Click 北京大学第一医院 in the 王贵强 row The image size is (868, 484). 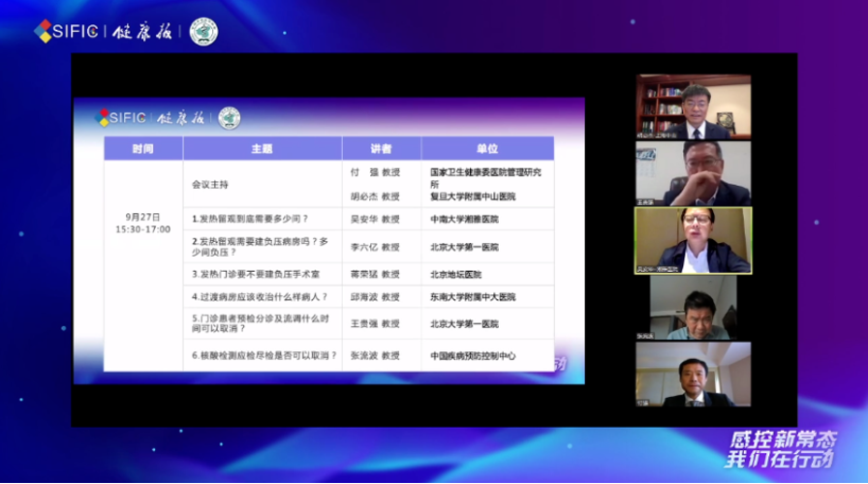click(x=464, y=323)
